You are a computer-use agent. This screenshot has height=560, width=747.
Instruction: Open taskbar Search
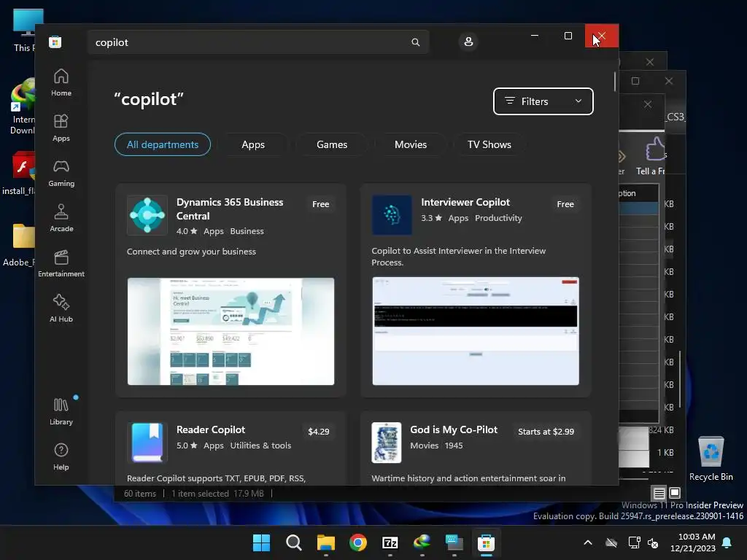(293, 542)
